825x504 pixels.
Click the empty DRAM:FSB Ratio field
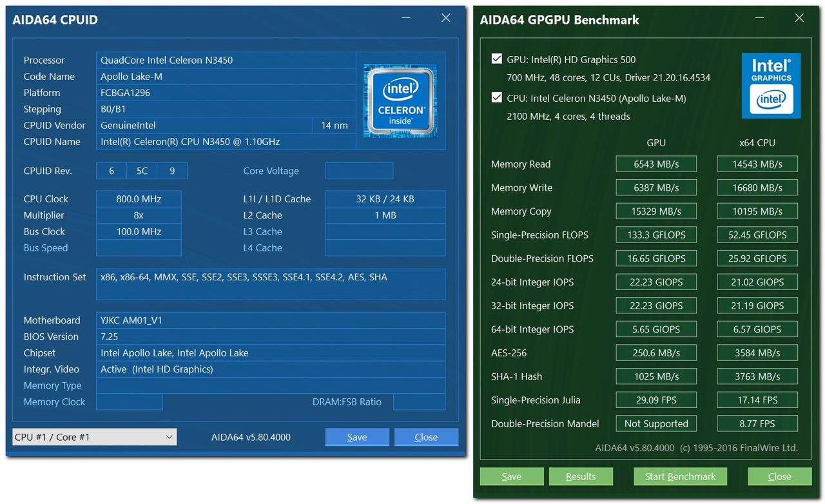click(x=419, y=402)
